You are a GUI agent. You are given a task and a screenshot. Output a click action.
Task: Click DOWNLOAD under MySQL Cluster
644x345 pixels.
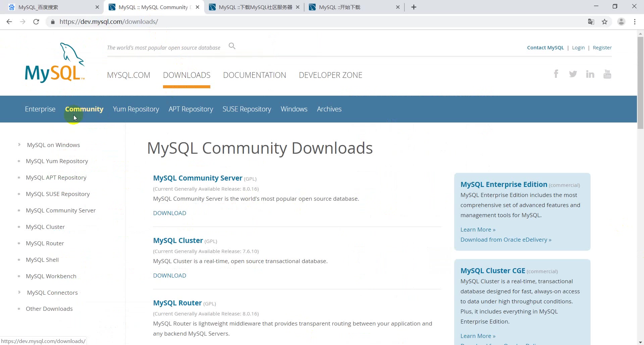170,276
